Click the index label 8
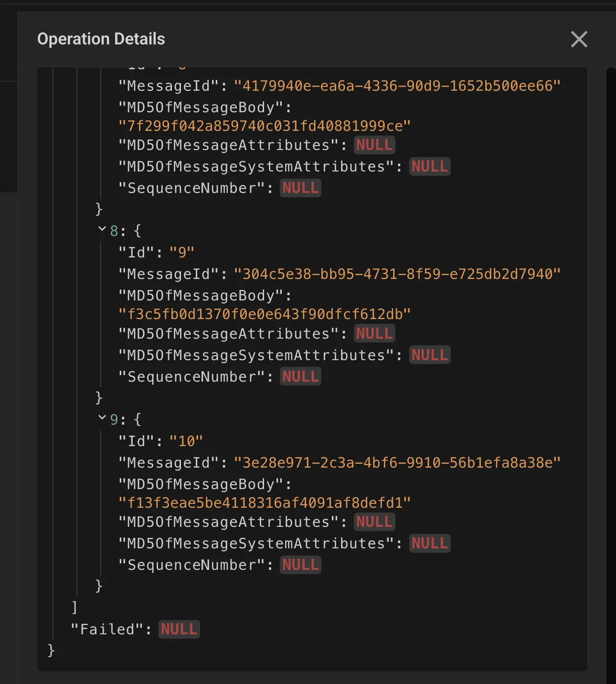616x684 pixels. pos(114,231)
